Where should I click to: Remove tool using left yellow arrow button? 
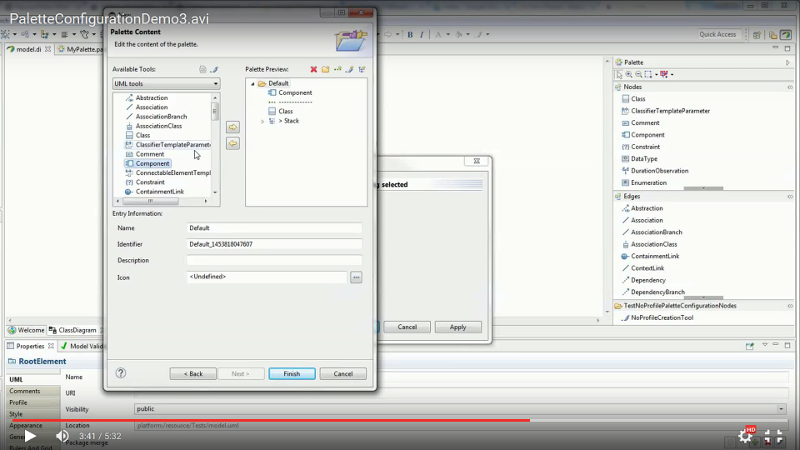point(233,144)
